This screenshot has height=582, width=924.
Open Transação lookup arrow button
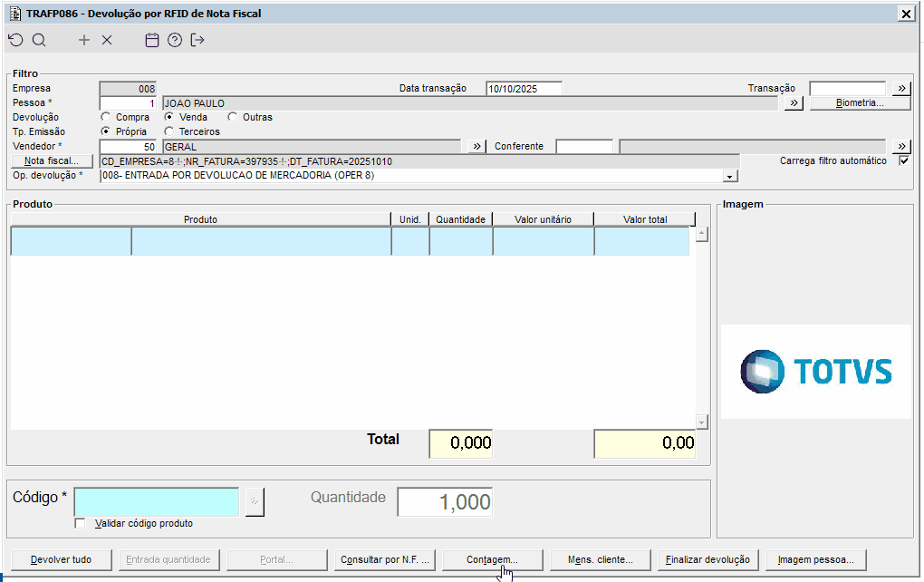tap(901, 89)
